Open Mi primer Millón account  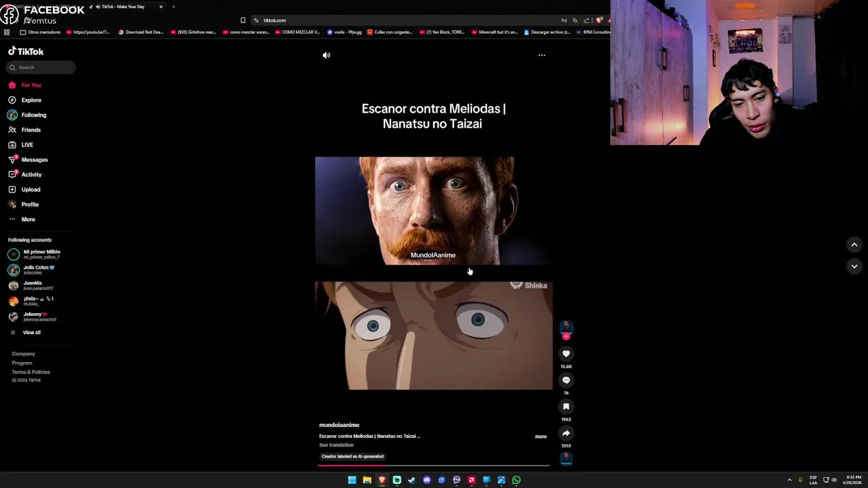(34, 254)
